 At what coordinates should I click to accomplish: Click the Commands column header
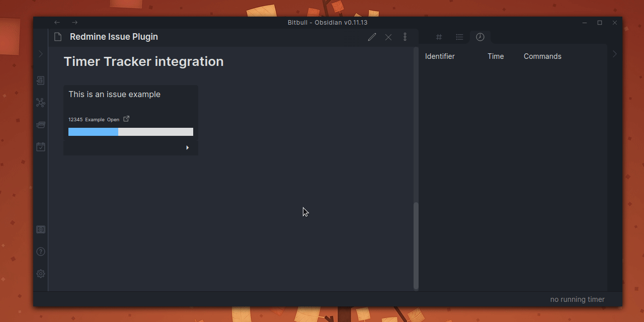pyautogui.click(x=542, y=56)
